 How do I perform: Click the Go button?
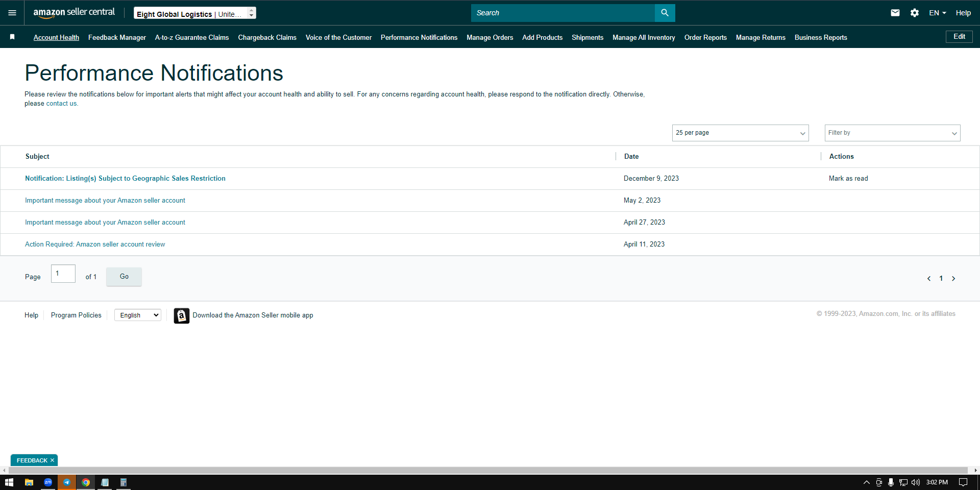(x=124, y=277)
